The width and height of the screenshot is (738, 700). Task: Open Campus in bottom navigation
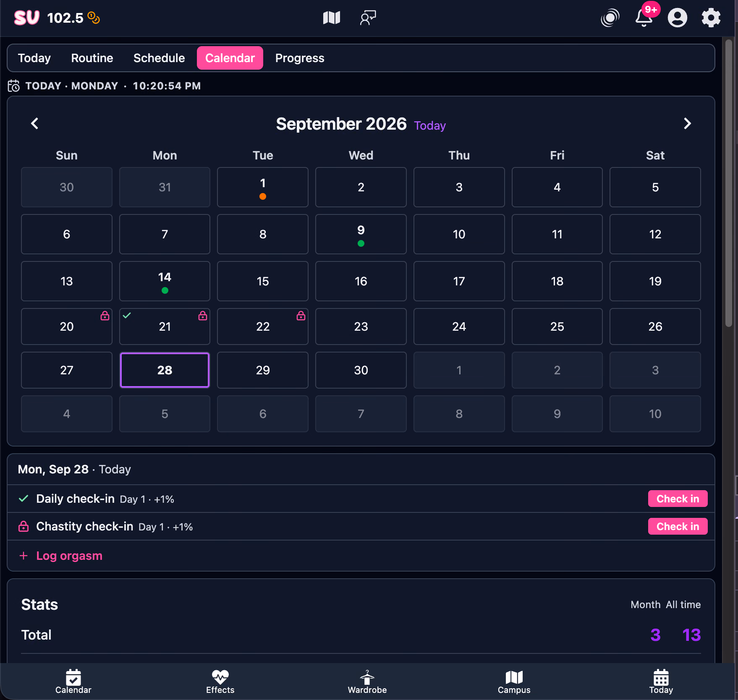(x=514, y=682)
